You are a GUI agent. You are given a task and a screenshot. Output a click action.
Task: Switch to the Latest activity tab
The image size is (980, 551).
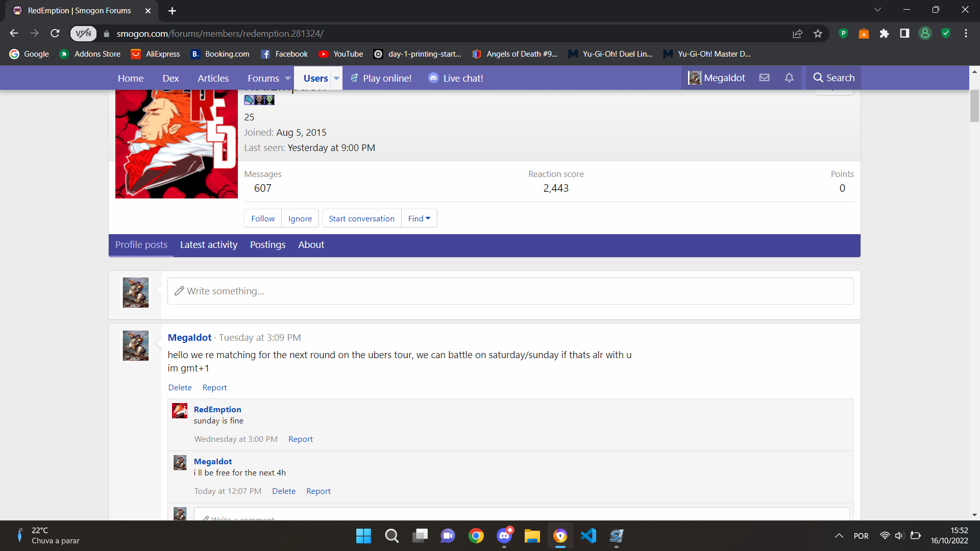pyautogui.click(x=208, y=245)
